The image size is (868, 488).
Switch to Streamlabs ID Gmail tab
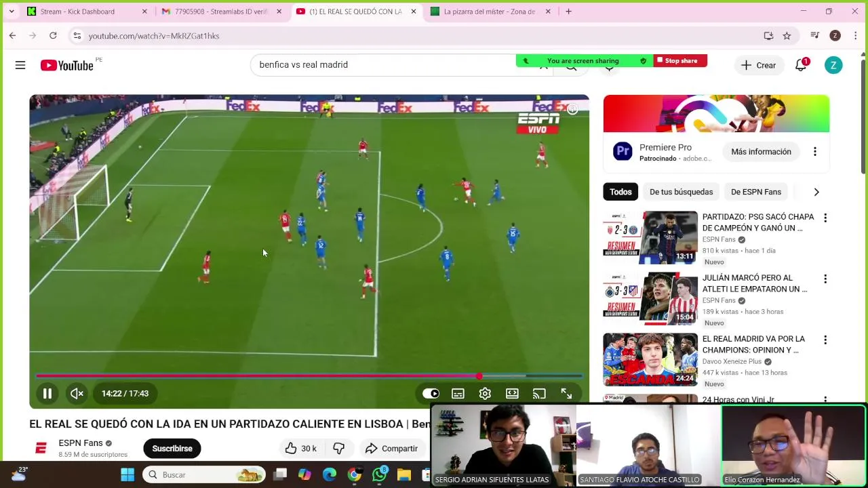click(x=221, y=12)
